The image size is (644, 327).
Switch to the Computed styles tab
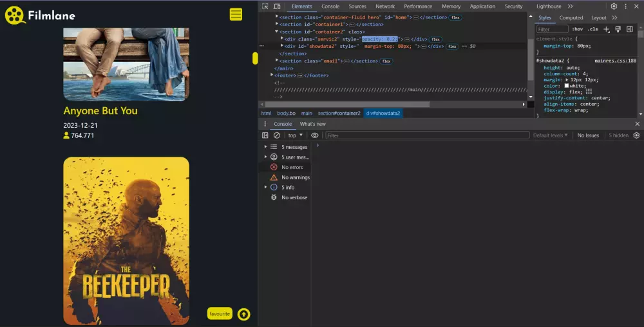pos(571,17)
